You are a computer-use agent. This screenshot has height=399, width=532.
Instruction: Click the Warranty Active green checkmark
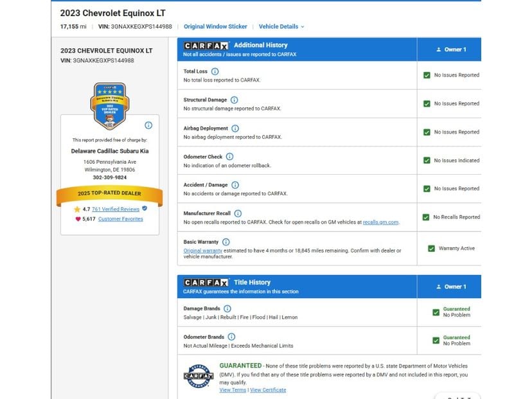pos(431,249)
